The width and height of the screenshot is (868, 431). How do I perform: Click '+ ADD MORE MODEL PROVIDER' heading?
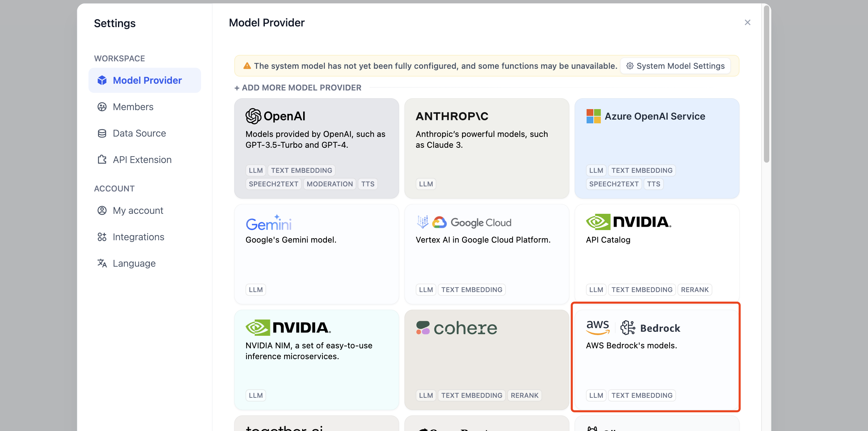298,88
